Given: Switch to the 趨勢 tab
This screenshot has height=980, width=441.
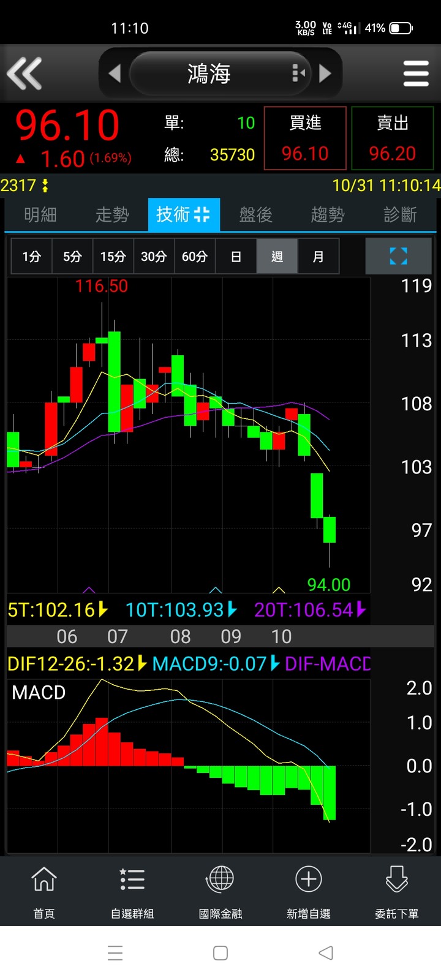Looking at the screenshot, I should [x=328, y=214].
